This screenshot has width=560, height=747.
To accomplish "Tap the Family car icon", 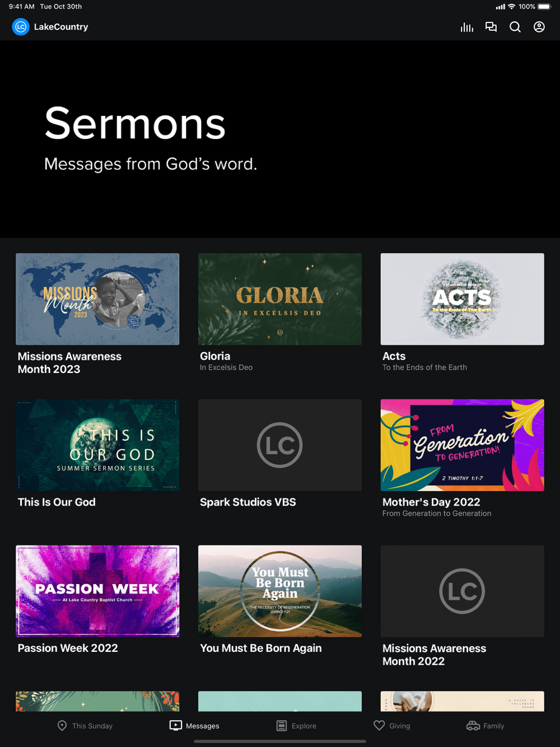I will (x=473, y=726).
